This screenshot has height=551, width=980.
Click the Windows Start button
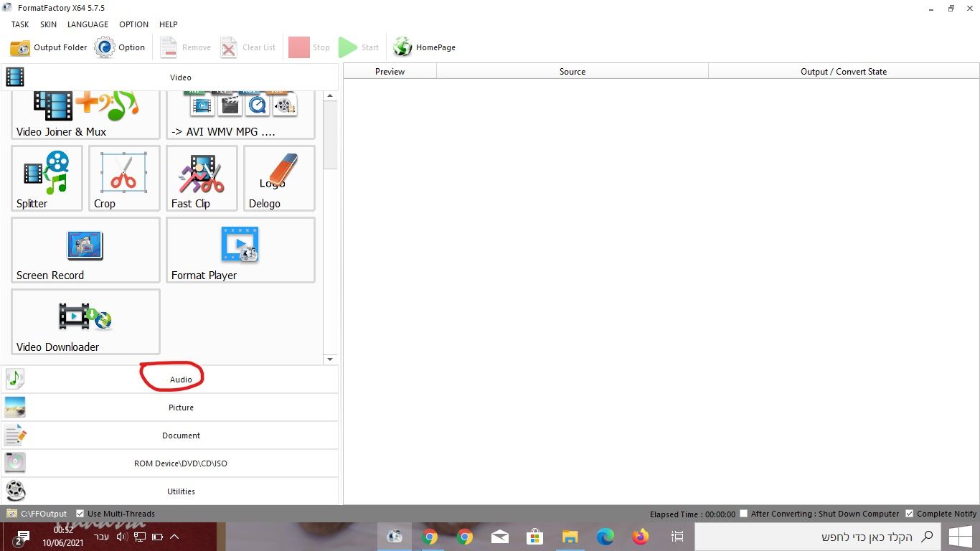click(960, 537)
